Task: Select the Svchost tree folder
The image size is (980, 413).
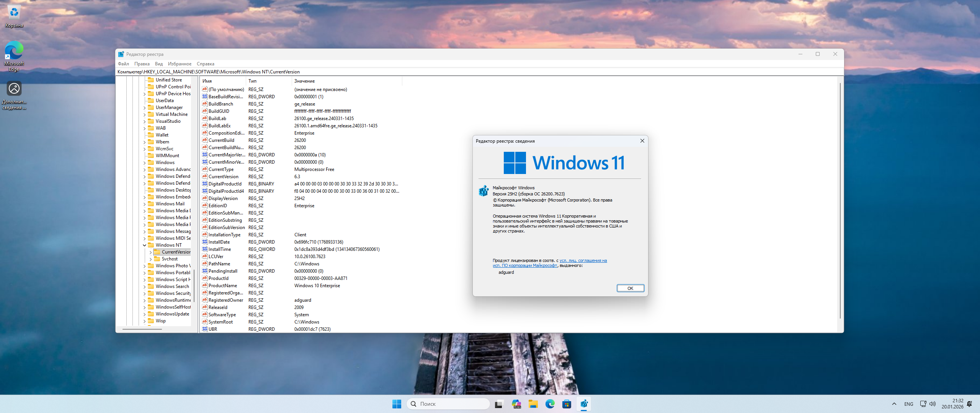Action: (170, 259)
